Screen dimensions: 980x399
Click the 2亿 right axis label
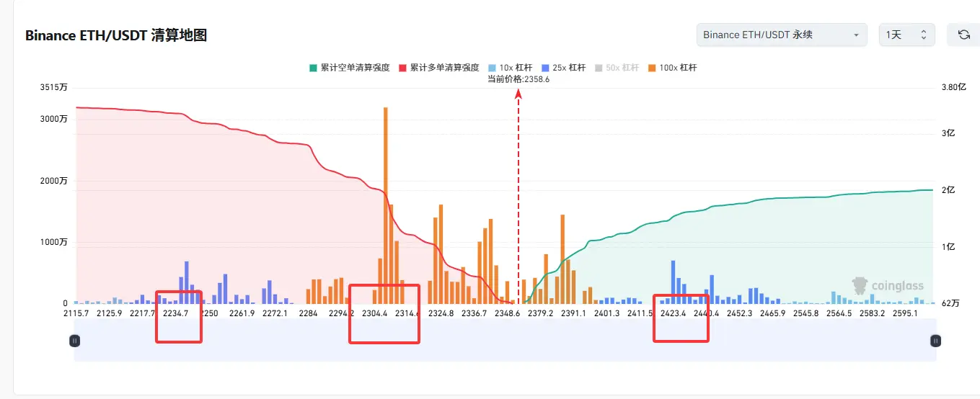(948, 190)
